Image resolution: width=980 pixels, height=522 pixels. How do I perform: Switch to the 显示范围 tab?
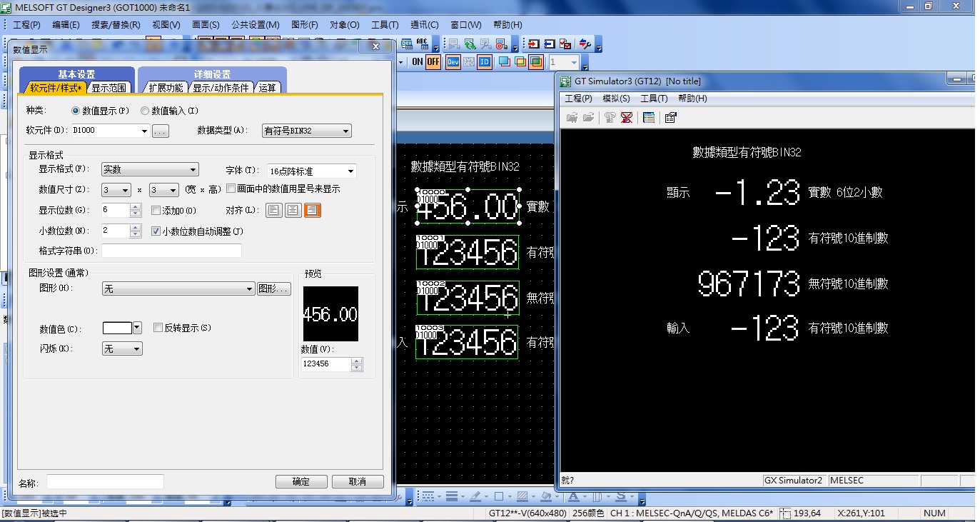coord(109,88)
